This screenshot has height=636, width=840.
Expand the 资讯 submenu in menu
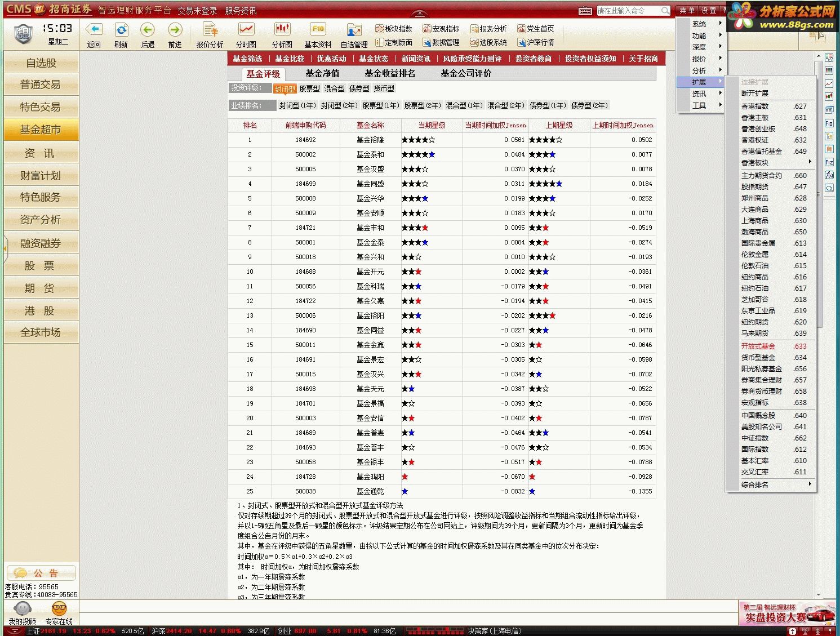[700, 94]
